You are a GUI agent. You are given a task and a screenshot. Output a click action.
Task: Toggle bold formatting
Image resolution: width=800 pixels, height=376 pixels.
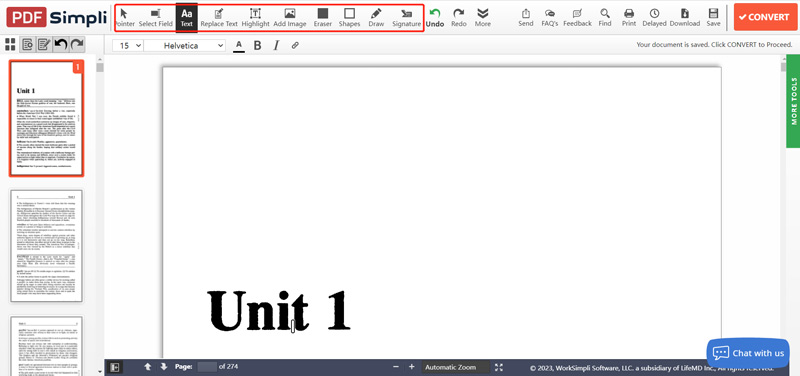tap(258, 45)
